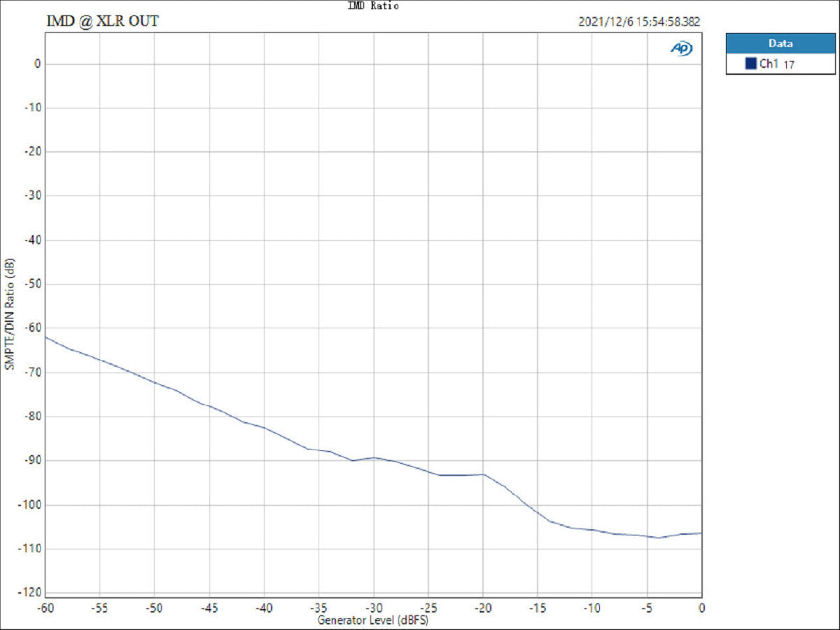Image resolution: width=840 pixels, height=630 pixels.
Task: Click the Data legend header
Action: click(x=780, y=43)
